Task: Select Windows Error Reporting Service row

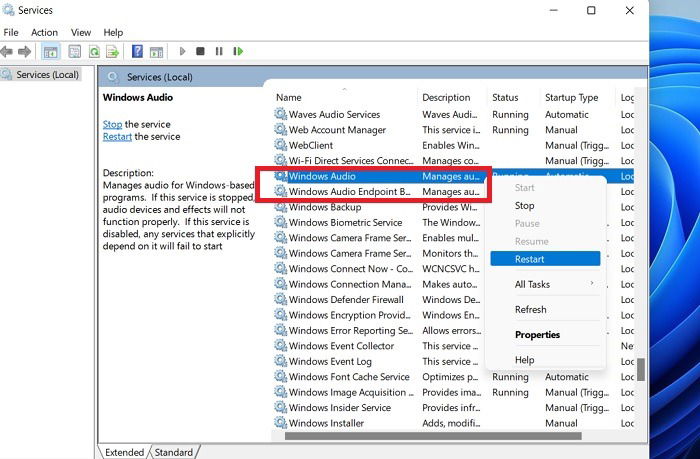Action: point(453,330)
